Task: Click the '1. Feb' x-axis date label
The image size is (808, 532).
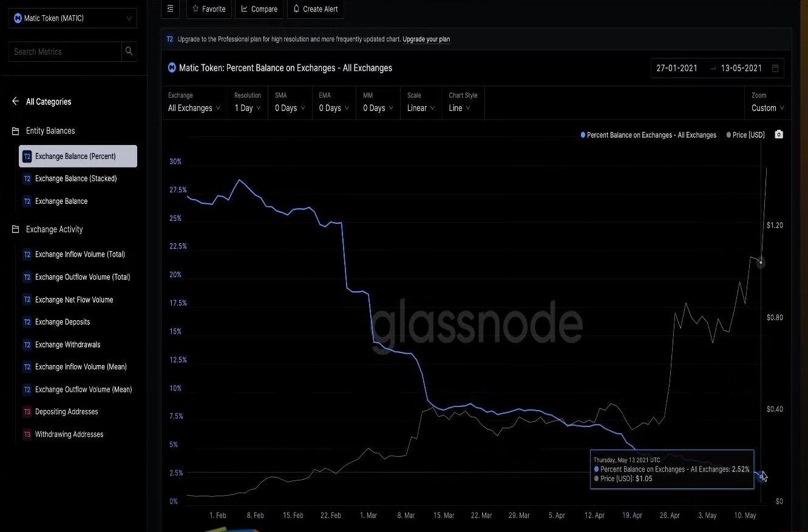Action: click(217, 516)
